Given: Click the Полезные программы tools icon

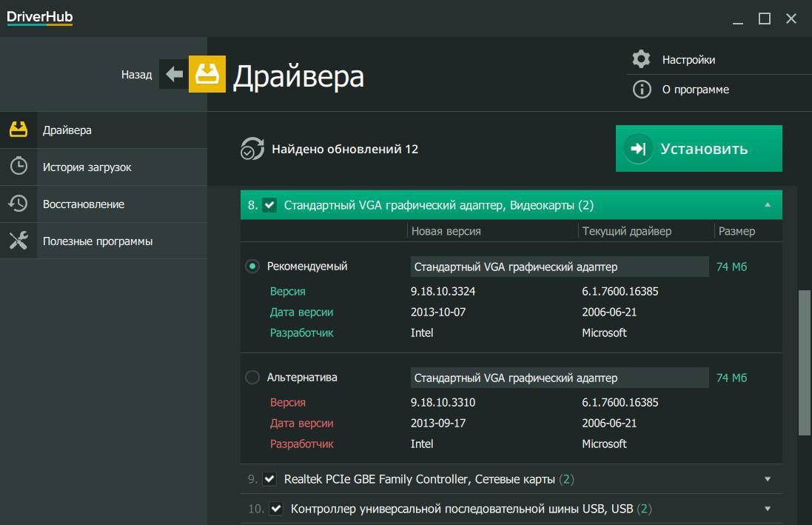Looking at the screenshot, I should [19, 241].
